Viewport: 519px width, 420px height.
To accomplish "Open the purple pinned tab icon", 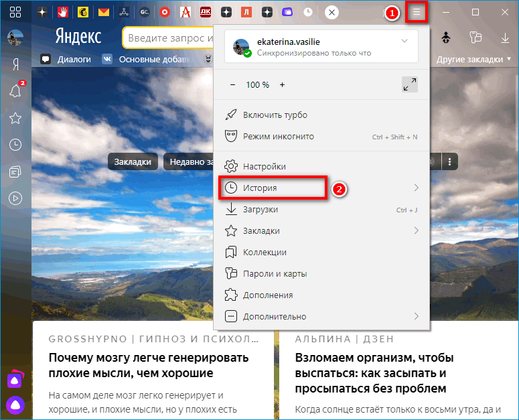I will click(x=287, y=12).
